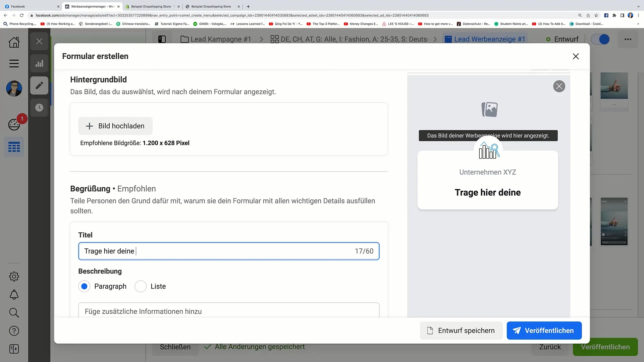The height and width of the screenshot is (362, 644).
Task: Close the editing pane with X icon
Action: point(39,41)
